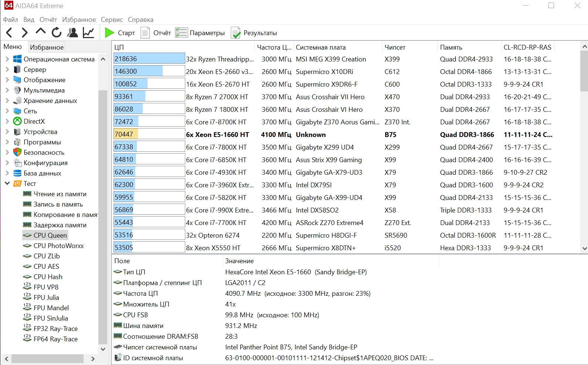588x365 pixels.
Task: Click the DirectX Xbox icon in the tree
Action: (x=17, y=121)
